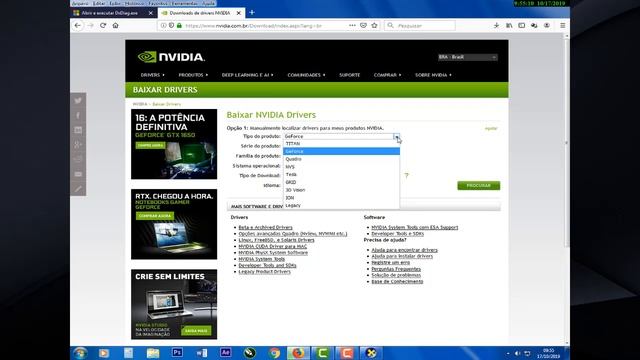Screen dimensions: 640x360
Task: Close the Download de drivers NVIDIA tab
Action: coord(239,13)
